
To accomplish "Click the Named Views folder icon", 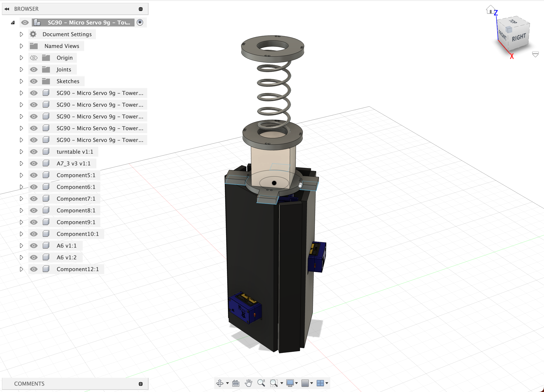I will pos(34,46).
